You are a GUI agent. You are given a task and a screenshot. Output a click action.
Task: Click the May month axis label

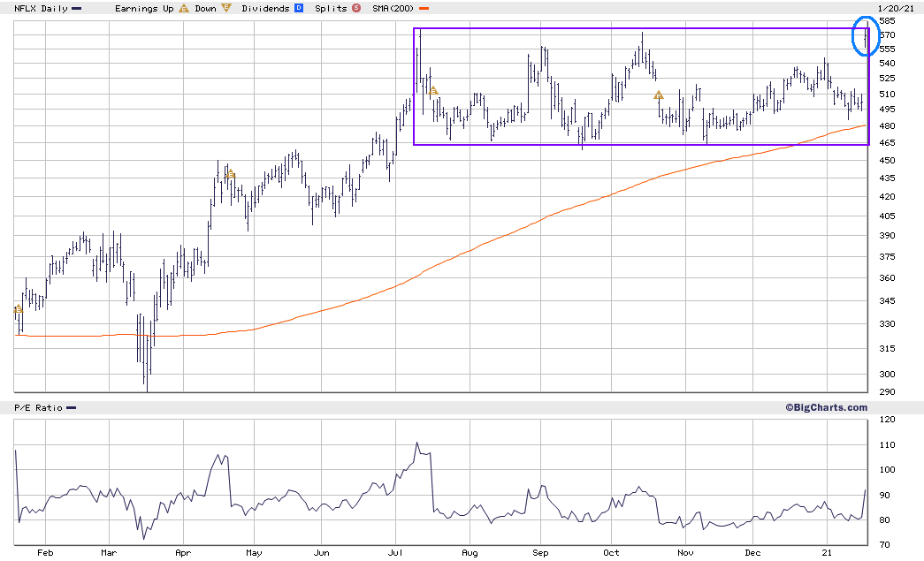click(x=254, y=553)
